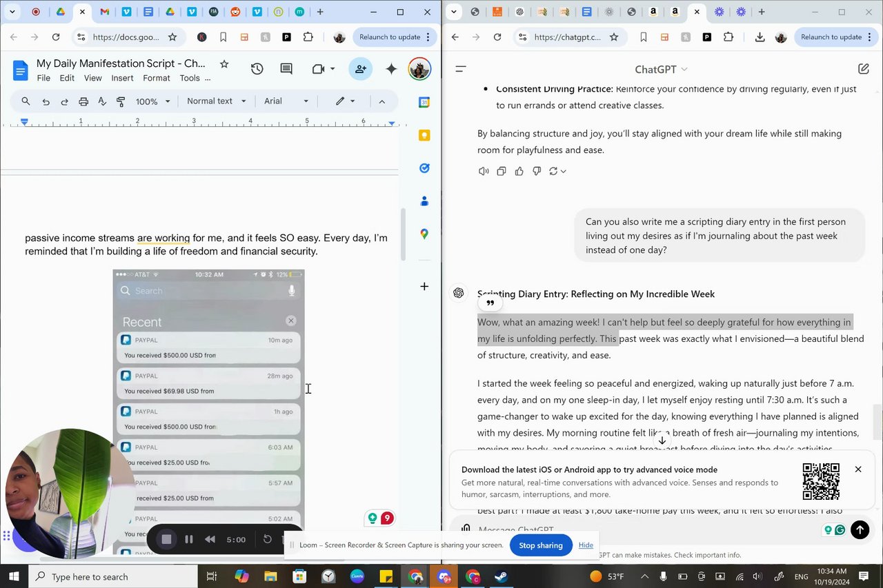Get add-ons plus icon in Docs side panel
Image resolution: width=883 pixels, height=588 pixels.
[x=424, y=286]
